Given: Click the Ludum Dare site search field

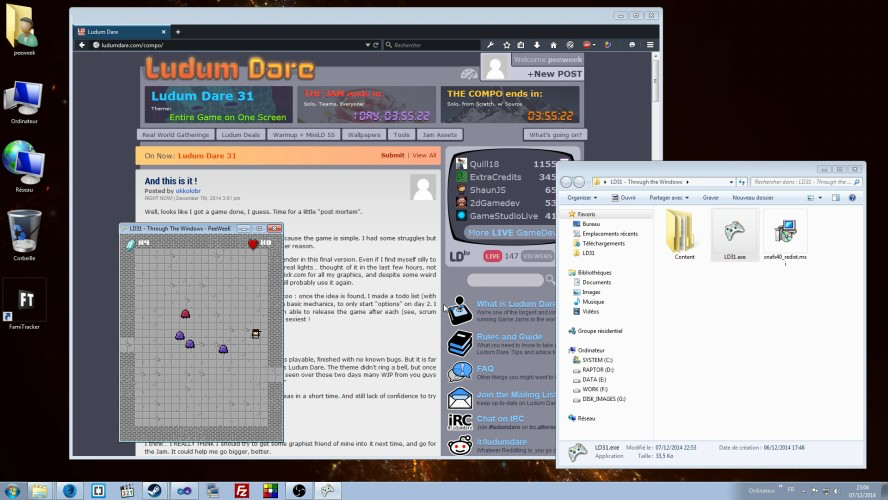Looking at the screenshot, I should [x=505, y=280].
